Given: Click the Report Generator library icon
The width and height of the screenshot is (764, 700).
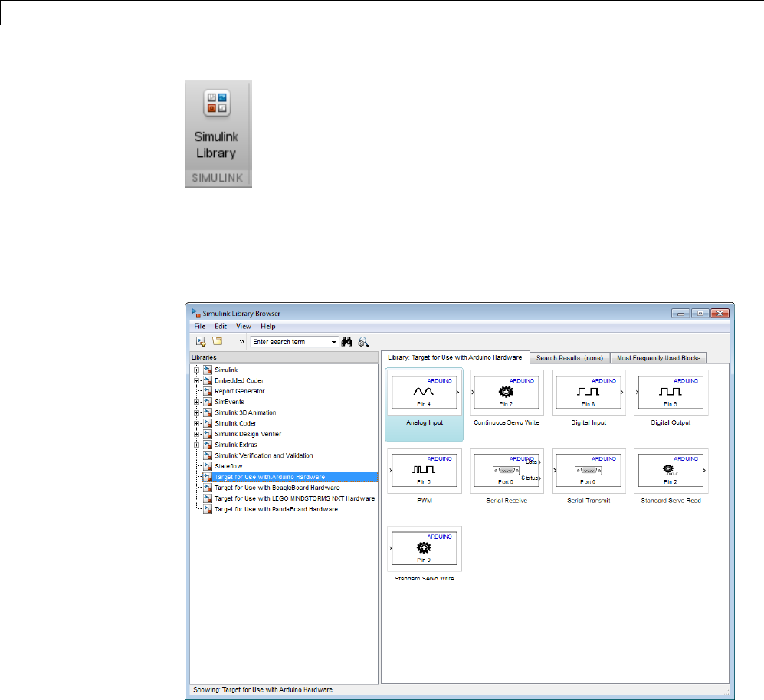Looking at the screenshot, I should click(x=208, y=391).
